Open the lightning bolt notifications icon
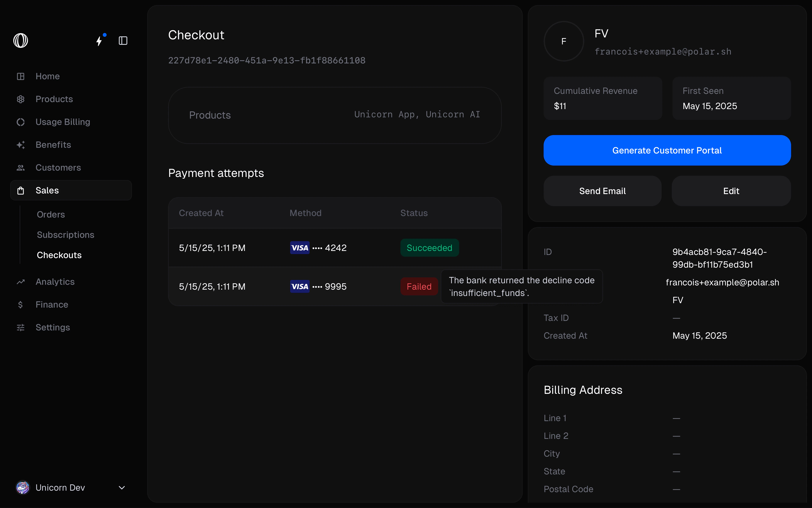The height and width of the screenshot is (508, 812). click(x=99, y=41)
